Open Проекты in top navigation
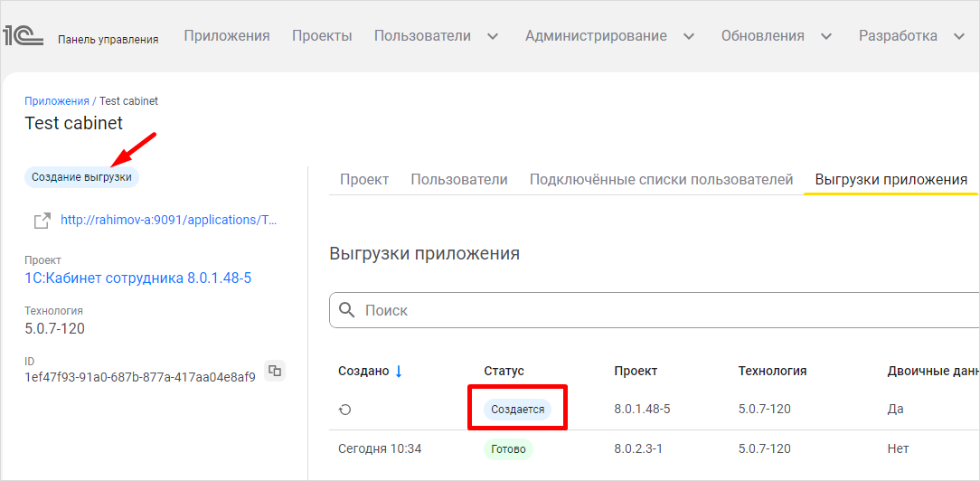Screen dimensions: 980x481 coord(322,36)
